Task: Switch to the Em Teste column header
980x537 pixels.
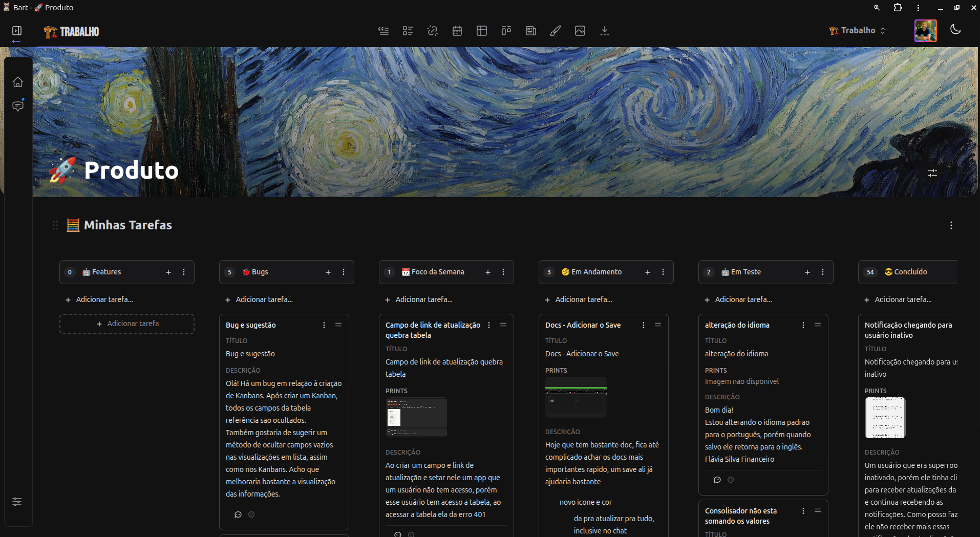Action: pyautogui.click(x=745, y=272)
